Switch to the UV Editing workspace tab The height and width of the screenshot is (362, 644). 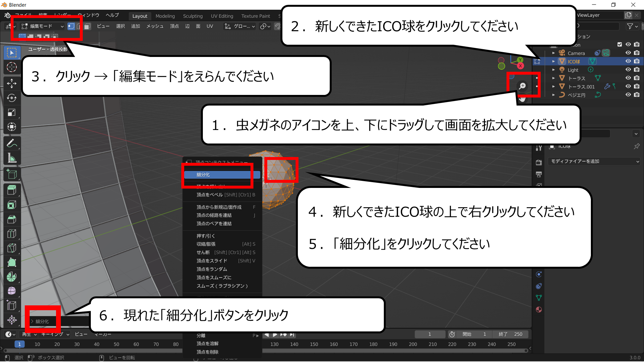click(x=222, y=16)
